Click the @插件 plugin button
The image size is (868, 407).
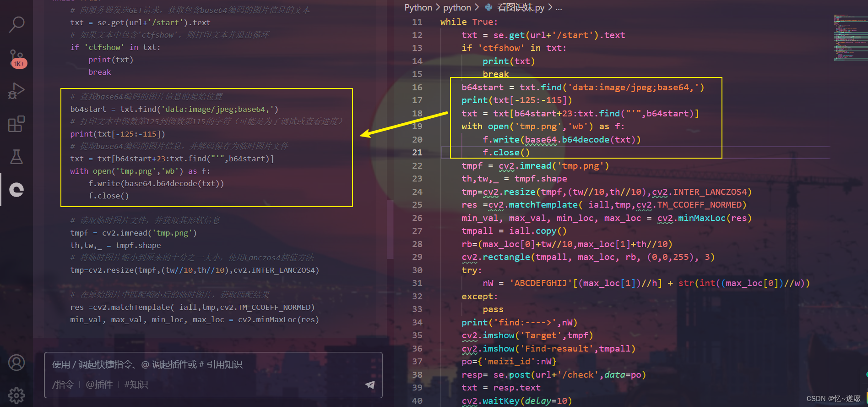[x=99, y=385]
